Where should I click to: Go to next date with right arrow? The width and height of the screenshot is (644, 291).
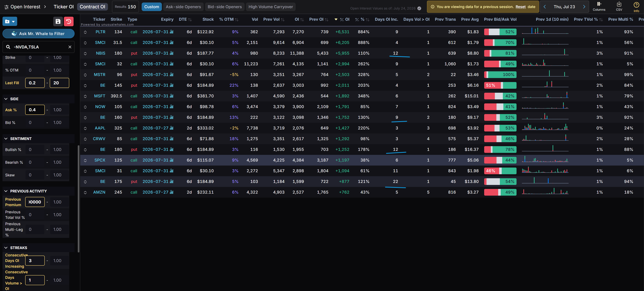pyautogui.click(x=584, y=7)
